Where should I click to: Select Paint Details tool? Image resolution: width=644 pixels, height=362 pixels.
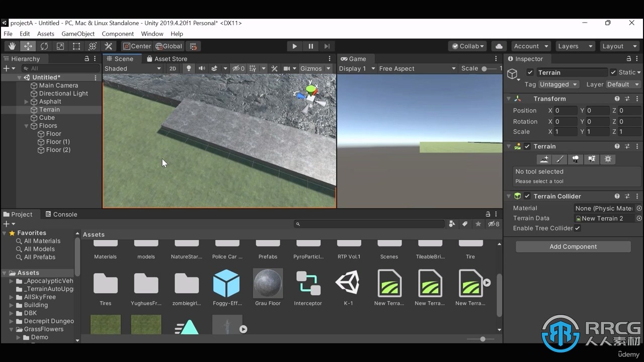pyautogui.click(x=592, y=159)
